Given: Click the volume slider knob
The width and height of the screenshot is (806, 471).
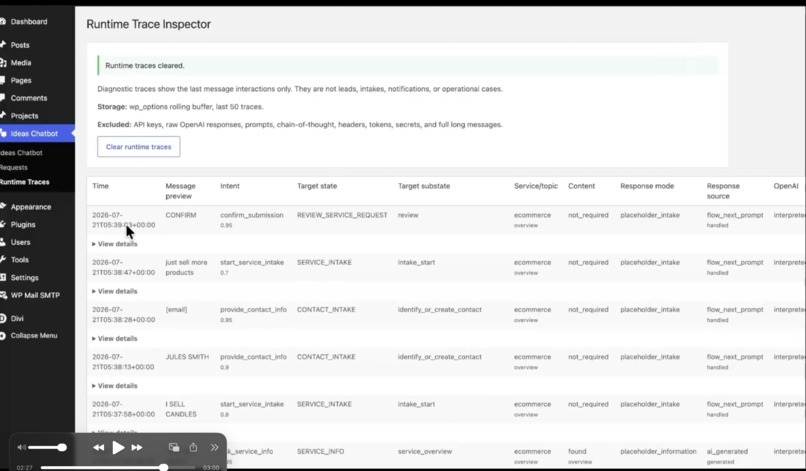Looking at the screenshot, I should tap(62, 447).
